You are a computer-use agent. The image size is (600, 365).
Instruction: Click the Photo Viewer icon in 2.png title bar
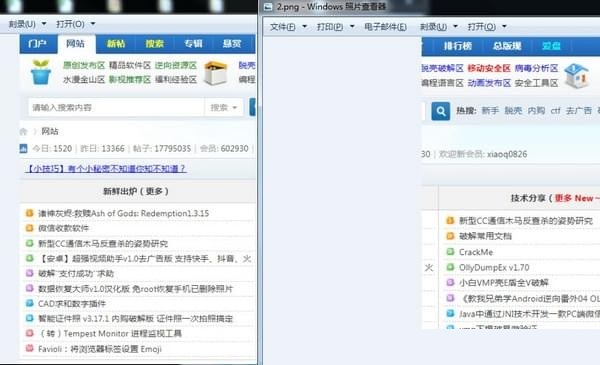[x=269, y=7]
